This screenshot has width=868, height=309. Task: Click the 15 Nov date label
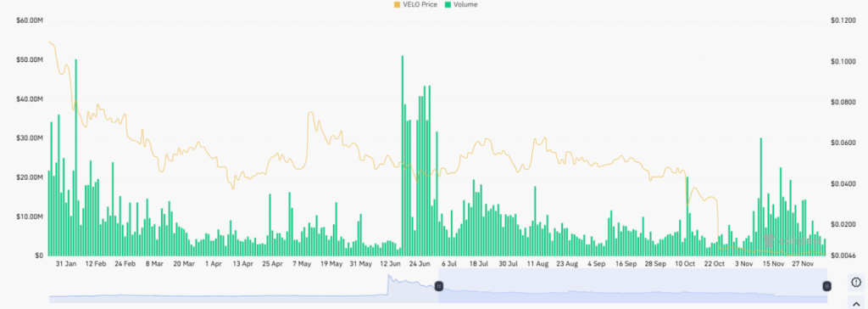click(x=773, y=264)
